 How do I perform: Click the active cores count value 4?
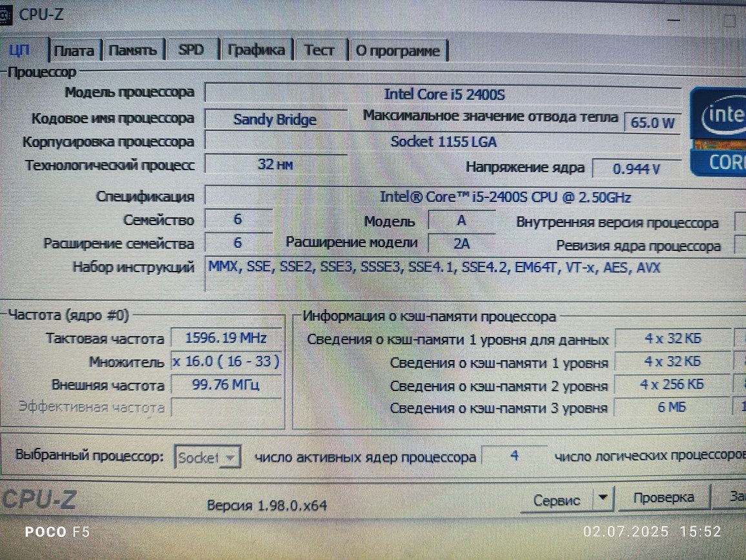(514, 455)
